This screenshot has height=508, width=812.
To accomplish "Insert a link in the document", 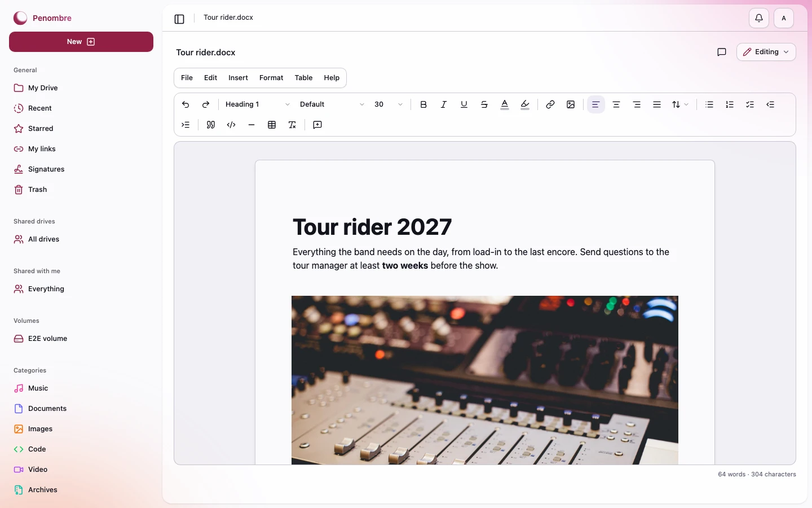I will click(550, 104).
